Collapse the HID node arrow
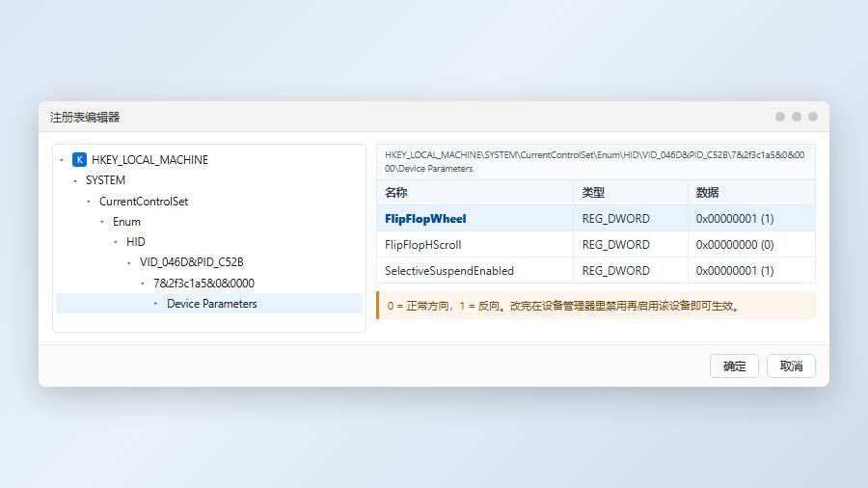Screen dimensions: 868x488 (116, 242)
